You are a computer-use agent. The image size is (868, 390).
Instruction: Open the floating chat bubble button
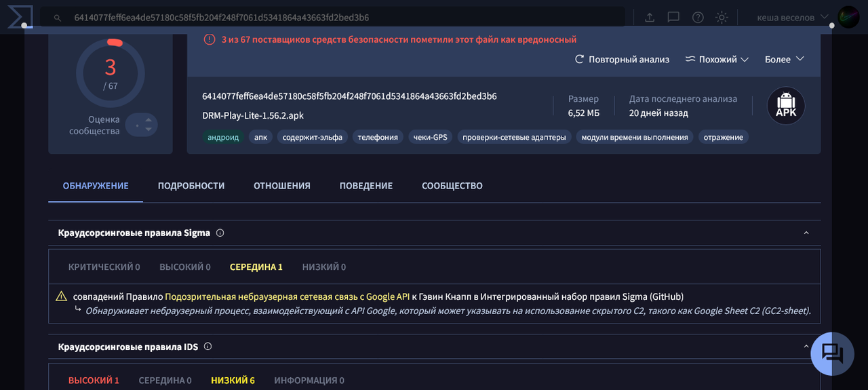(832, 353)
